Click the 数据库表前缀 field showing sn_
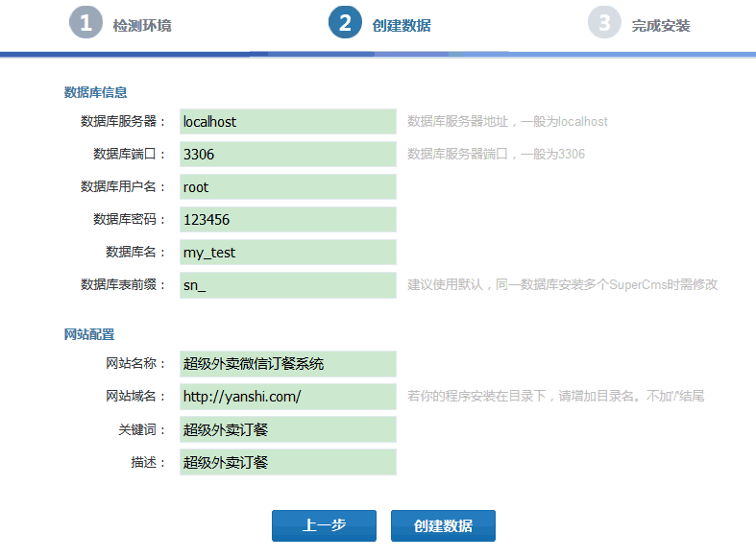This screenshot has width=756, height=559. pyautogui.click(x=287, y=285)
